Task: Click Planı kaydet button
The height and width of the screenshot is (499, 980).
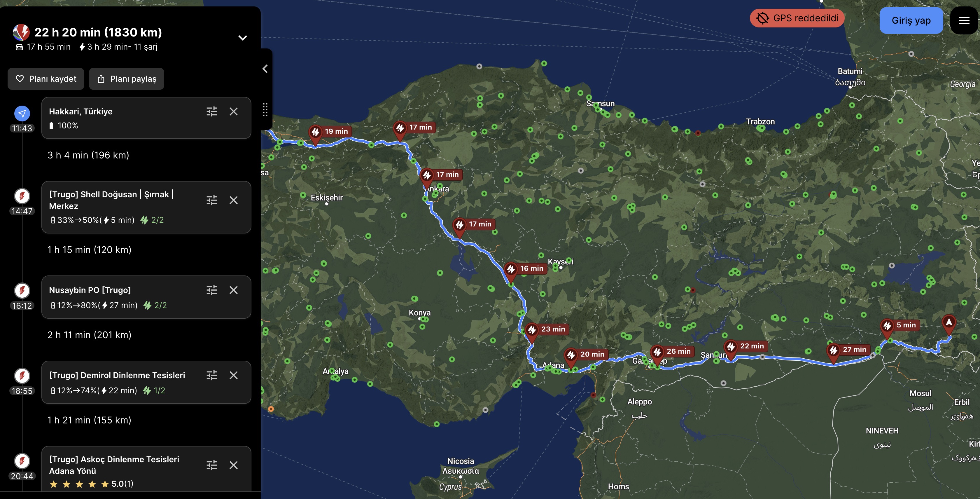Action: [46, 79]
